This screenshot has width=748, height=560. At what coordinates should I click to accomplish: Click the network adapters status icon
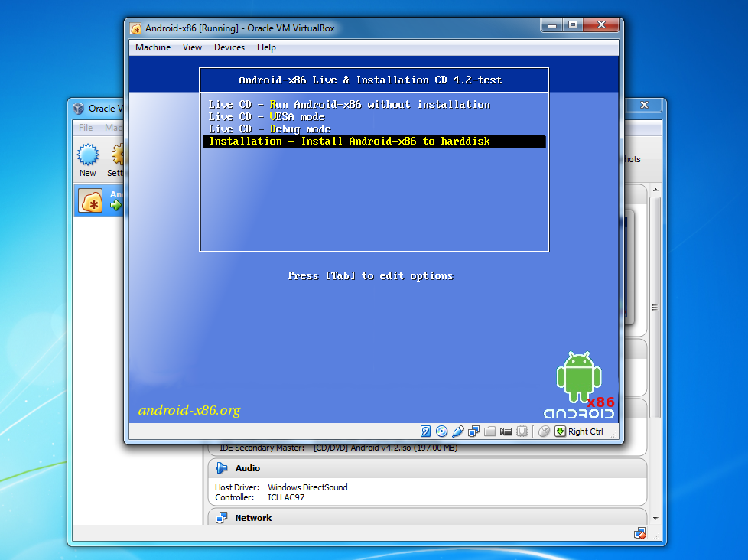coord(473,431)
